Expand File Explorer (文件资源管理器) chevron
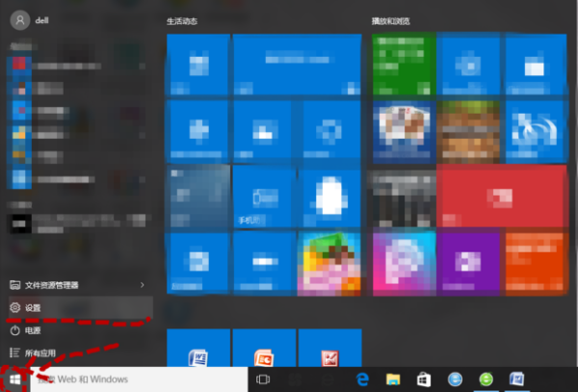The width and height of the screenshot is (578, 392). pyautogui.click(x=143, y=285)
